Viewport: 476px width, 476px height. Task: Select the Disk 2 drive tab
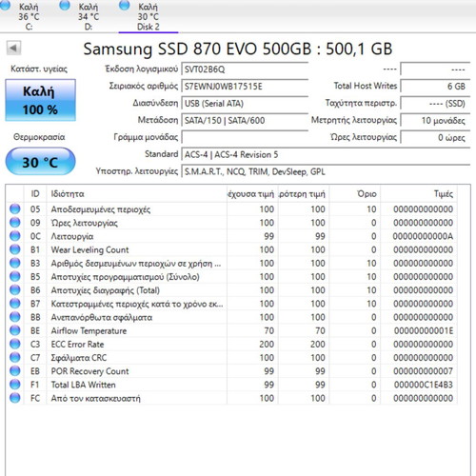coord(149,16)
